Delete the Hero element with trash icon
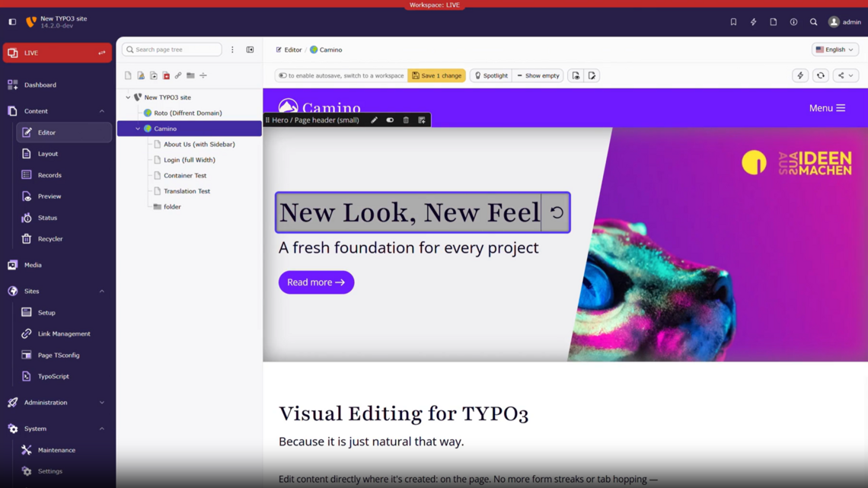Image resolution: width=868 pixels, height=488 pixels. (406, 120)
